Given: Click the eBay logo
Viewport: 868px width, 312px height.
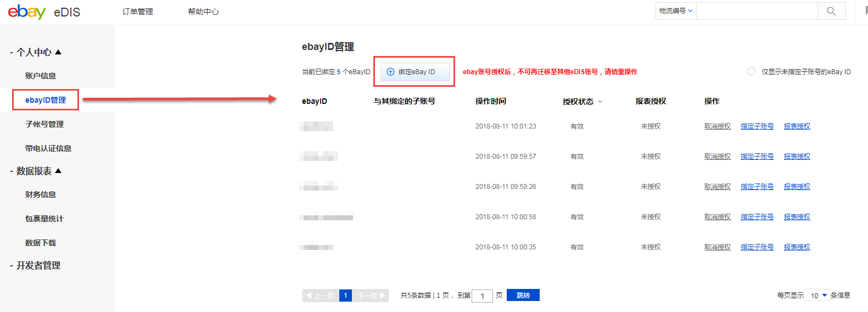Looking at the screenshot, I should (x=27, y=12).
